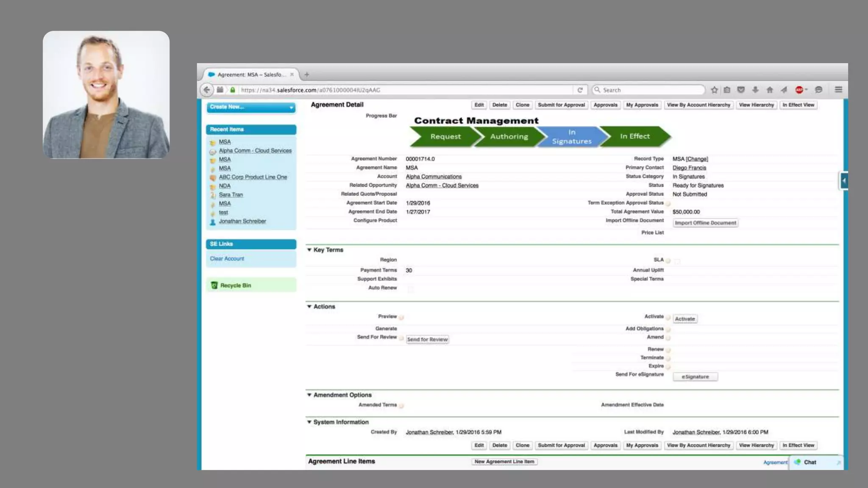This screenshot has width=868, height=488.
Task: Click the browser back arrow
Action: 207,90
